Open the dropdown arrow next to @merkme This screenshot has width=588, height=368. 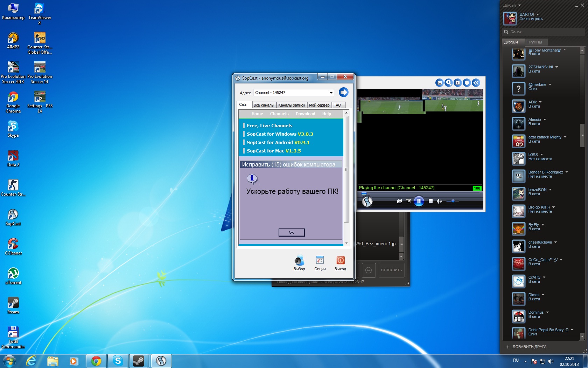[550, 84]
